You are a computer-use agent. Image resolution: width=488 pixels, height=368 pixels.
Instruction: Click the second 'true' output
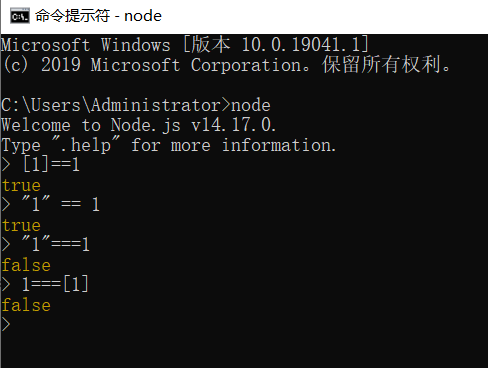tap(21, 225)
